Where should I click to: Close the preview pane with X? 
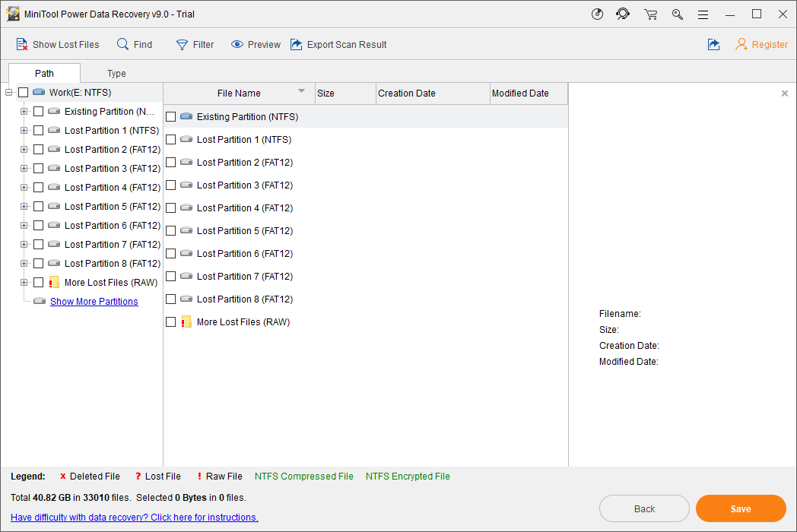[785, 93]
